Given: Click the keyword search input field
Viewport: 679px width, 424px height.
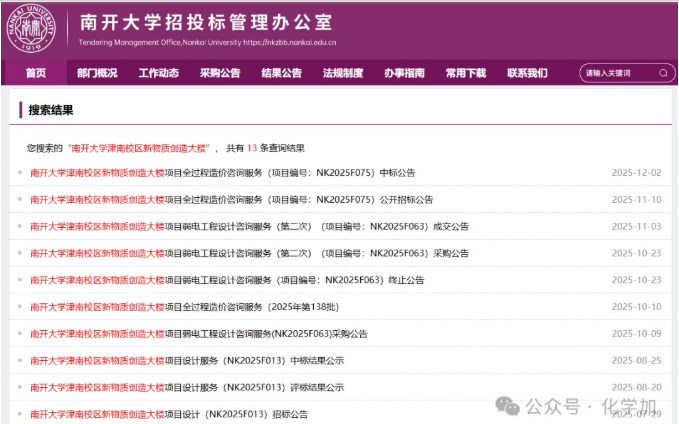Looking at the screenshot, I should pyautogui.click(x=617, y=73).
